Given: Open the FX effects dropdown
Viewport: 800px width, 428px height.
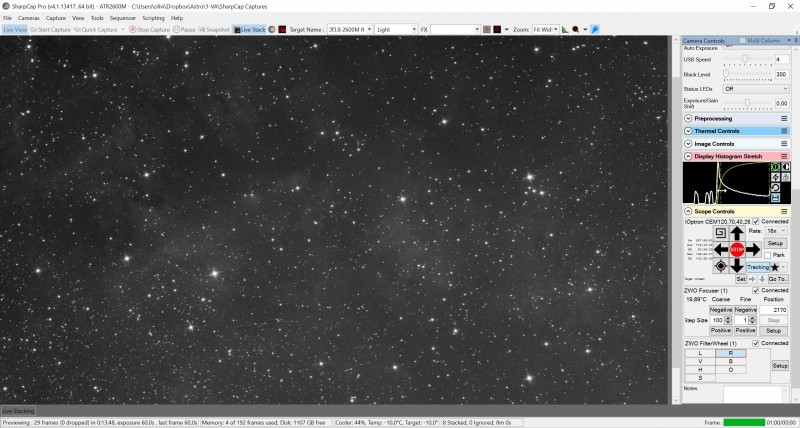Looking at the screenshot, I should point(477,30).
